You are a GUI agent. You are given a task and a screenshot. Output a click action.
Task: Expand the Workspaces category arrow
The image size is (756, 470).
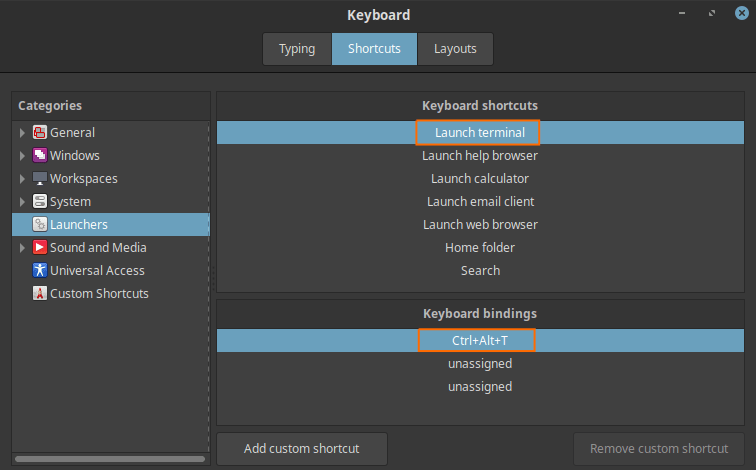tap(22, 179)
